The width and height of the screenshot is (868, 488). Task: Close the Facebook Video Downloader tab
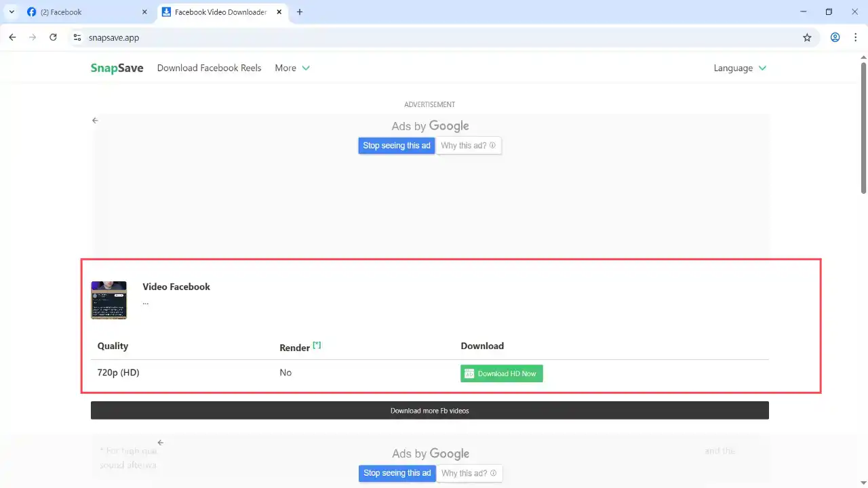[279, 12]
